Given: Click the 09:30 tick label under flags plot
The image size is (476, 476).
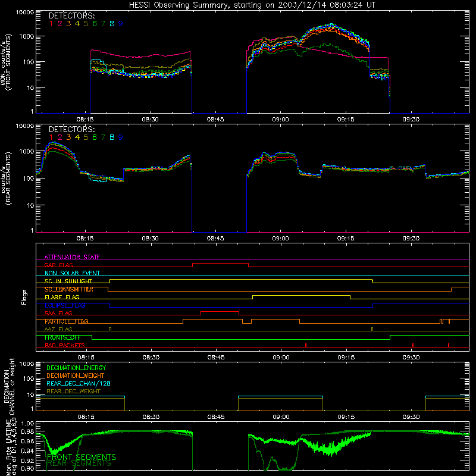Looking at the screenshot, I should point(411,358).
